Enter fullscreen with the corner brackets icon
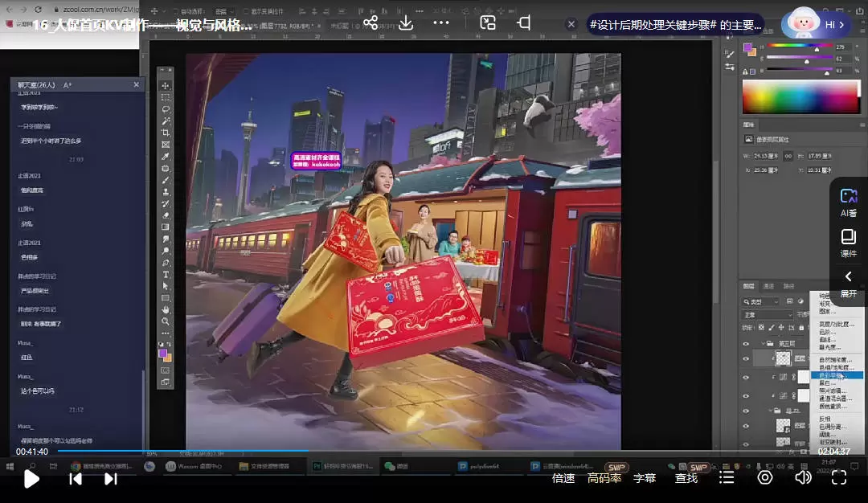The width and height of the screenshot is (868, 503). coord(839,477)
